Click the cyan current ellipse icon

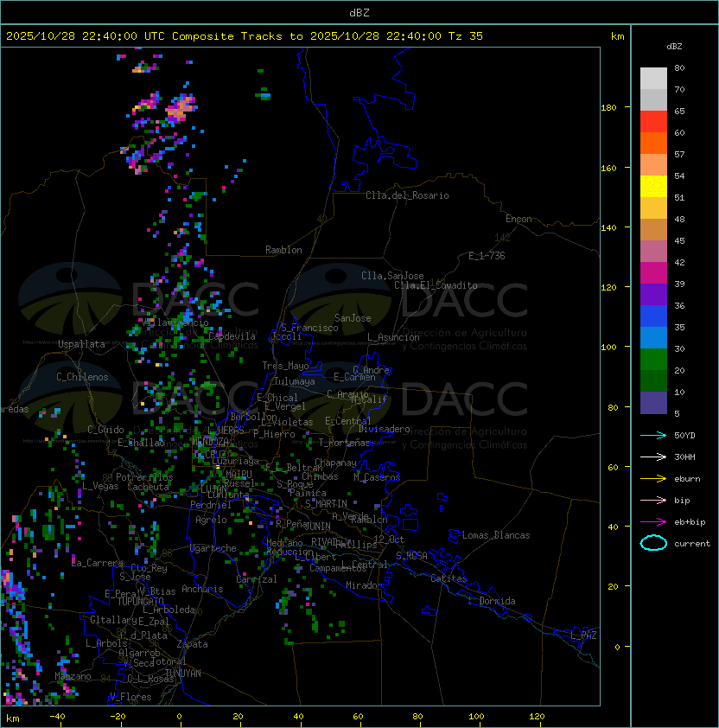pos(653,543)
